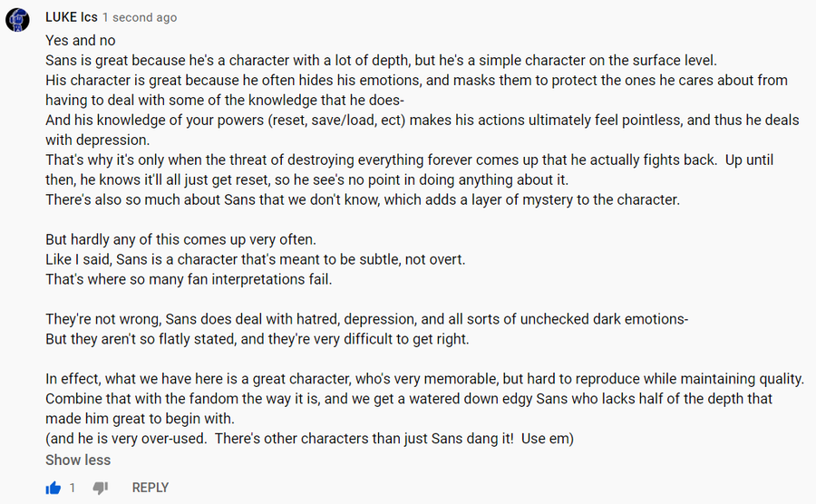
Task: Click the parenthetical line '(and he is very over-used'
Action: tap(310, 439)
